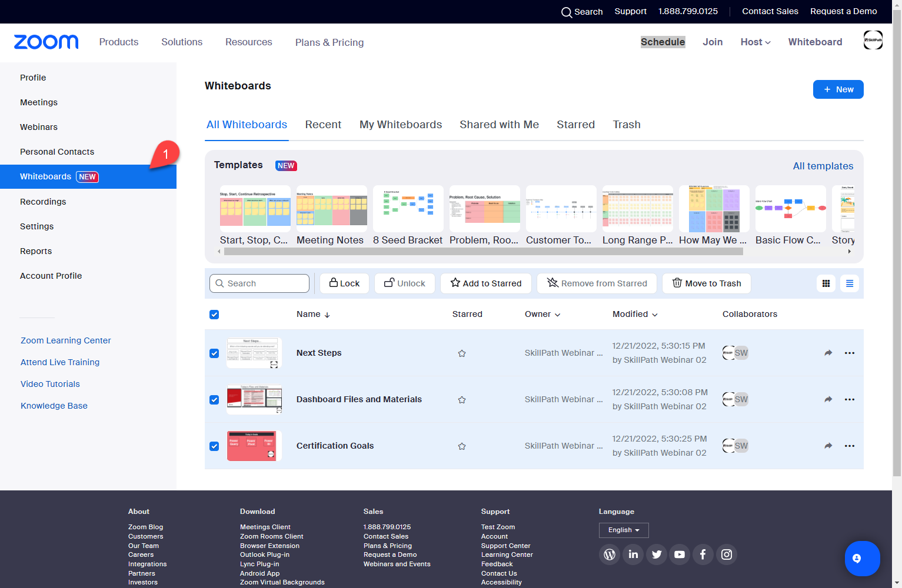This screenshot has height=588, width=902.
Task: Open the LinkedIn icon in footer
Action: tap(633, 554)
